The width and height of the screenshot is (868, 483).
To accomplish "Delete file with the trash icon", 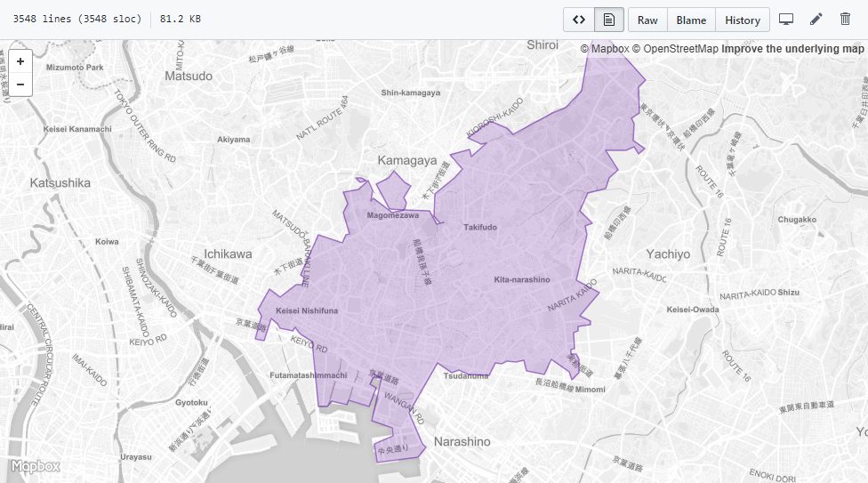I will click(845, 19).
